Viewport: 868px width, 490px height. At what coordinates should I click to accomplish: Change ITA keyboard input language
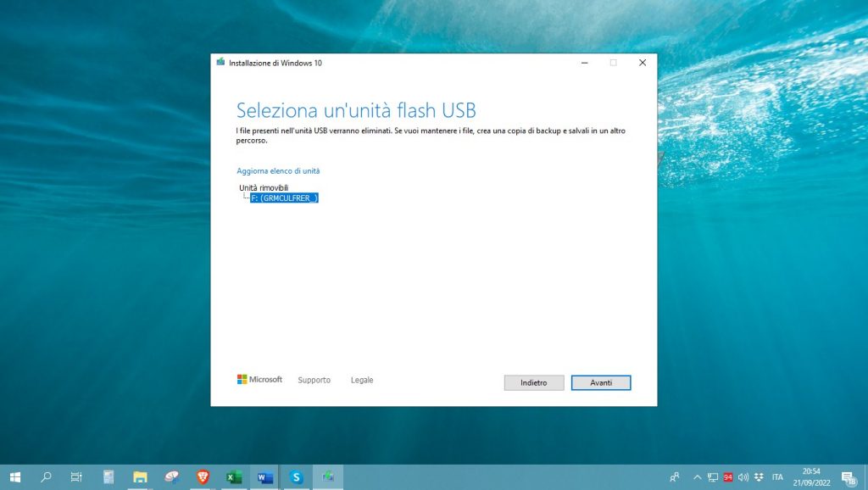(777, 477)
